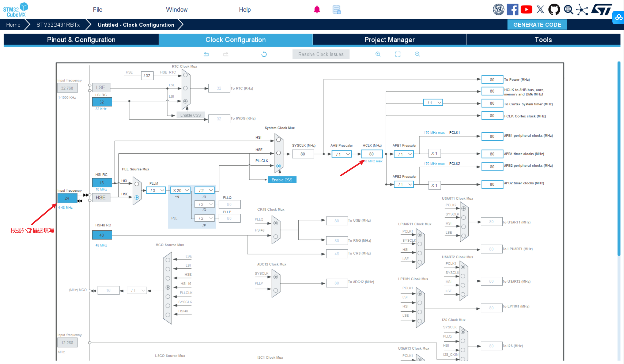Click the redo arrow icon
Screen dimensions: 624x364
pyautogui.click(x=225, y=54)
